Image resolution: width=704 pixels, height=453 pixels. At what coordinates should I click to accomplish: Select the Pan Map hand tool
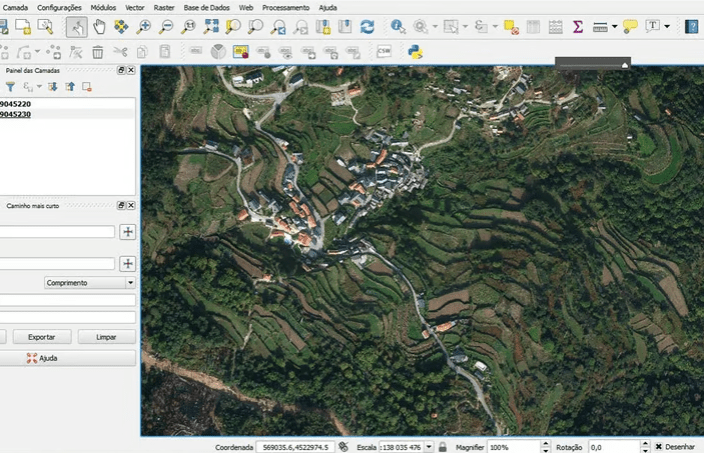pos(99,27)
